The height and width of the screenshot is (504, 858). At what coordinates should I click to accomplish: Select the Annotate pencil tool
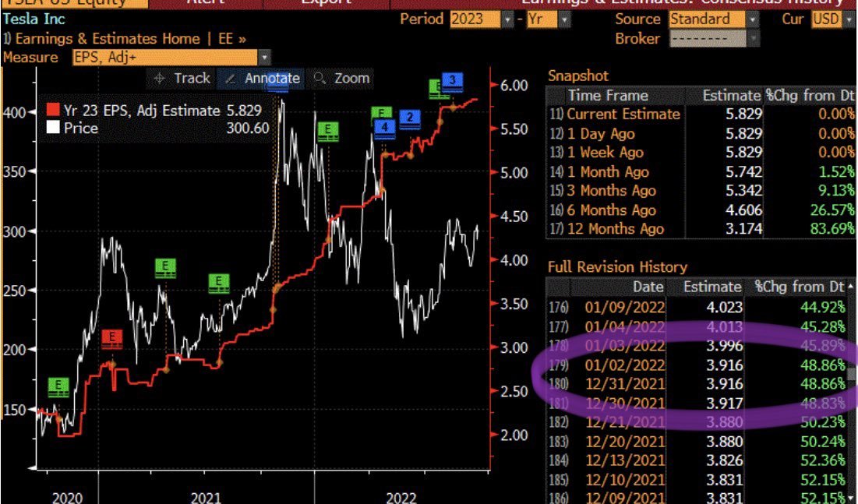262,78
